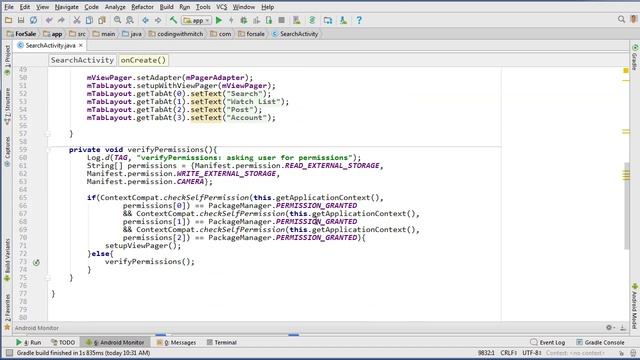Screen dimensions: 640x360
Task: Click the java breadcrumb folder
Action: pos(132,34)
